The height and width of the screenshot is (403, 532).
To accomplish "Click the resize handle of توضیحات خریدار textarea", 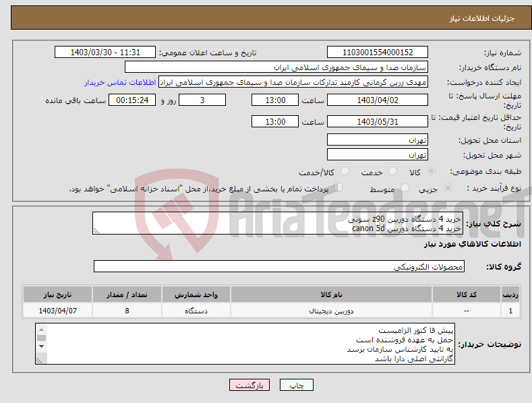I will coord(40,361).
